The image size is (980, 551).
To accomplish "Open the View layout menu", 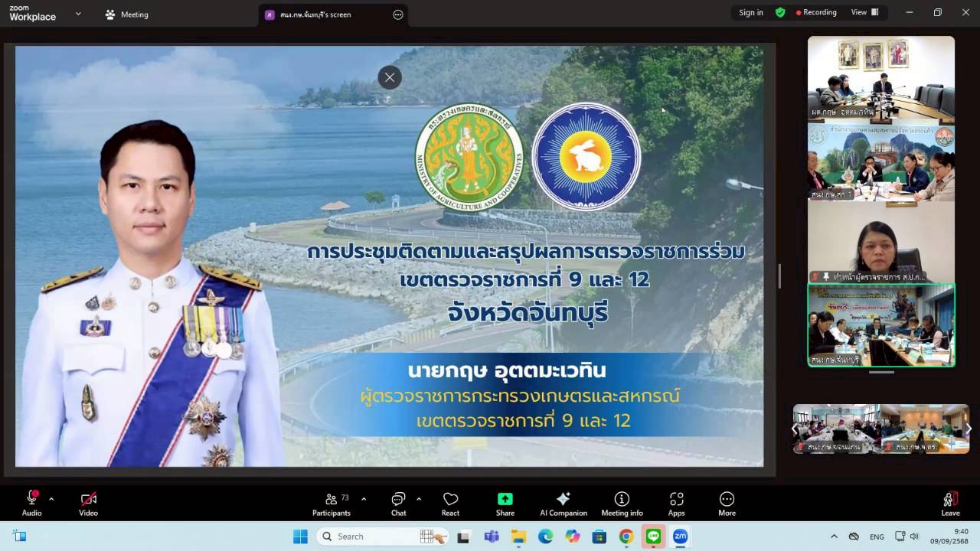I will point(864,12).
